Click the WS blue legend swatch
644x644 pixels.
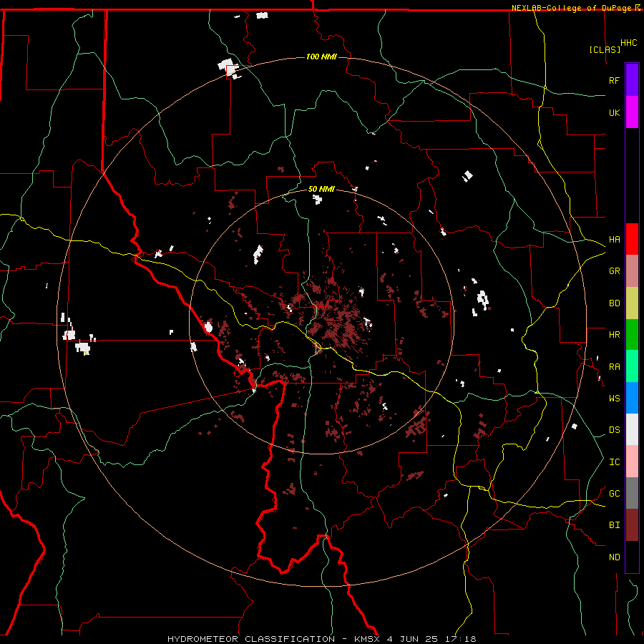(632, 398)
